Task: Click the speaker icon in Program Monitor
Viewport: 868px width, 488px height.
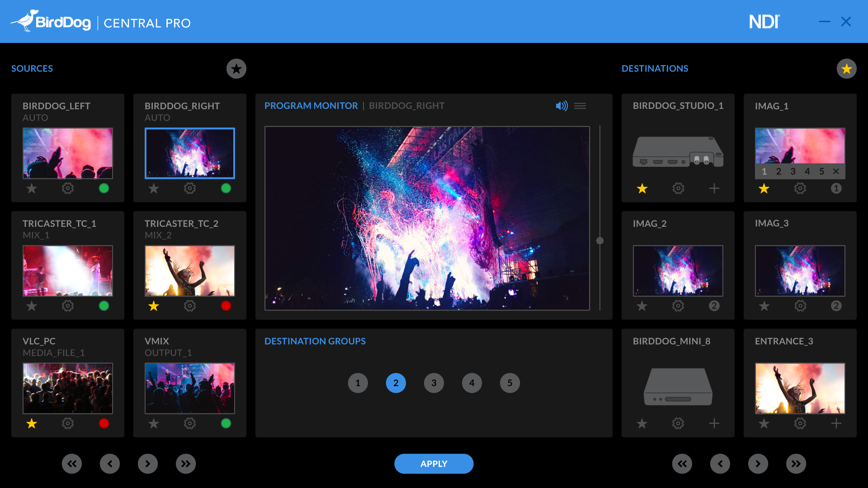Action: coord(561,106)
